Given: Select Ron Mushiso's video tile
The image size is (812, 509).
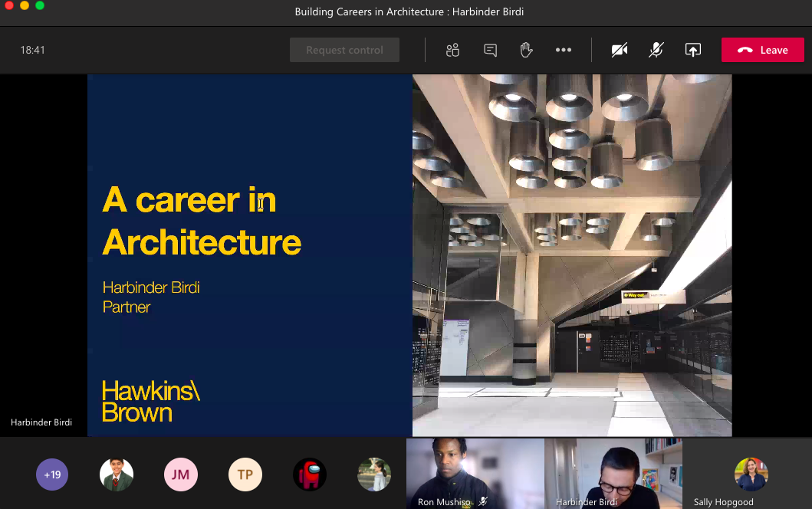Looking at the screenshot, I should (x=475, y=473).
